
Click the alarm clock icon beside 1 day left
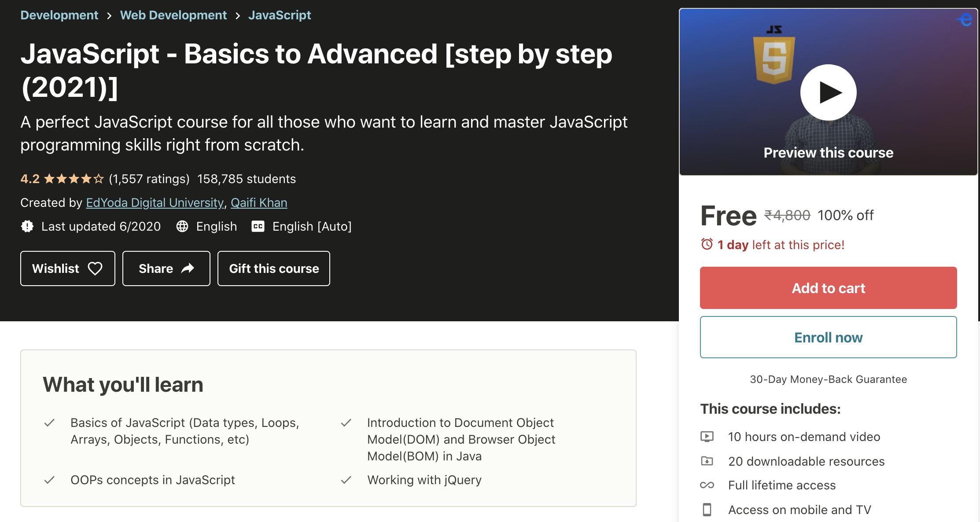[x=707, y=244]
